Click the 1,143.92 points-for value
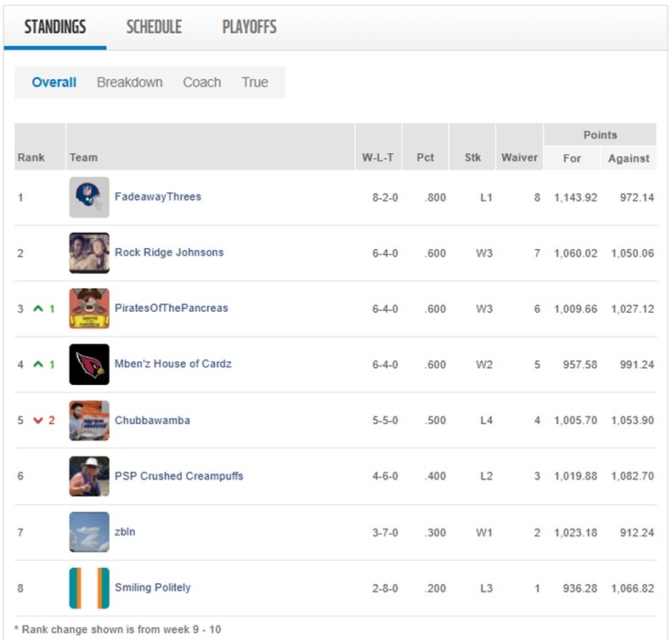 (575, 198)
